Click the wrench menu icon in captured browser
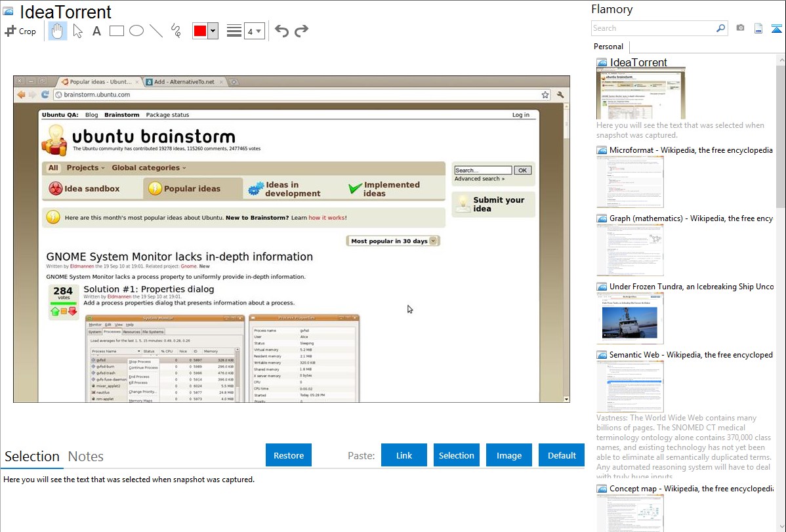The image size is (786, 532). tap(560, 94)
